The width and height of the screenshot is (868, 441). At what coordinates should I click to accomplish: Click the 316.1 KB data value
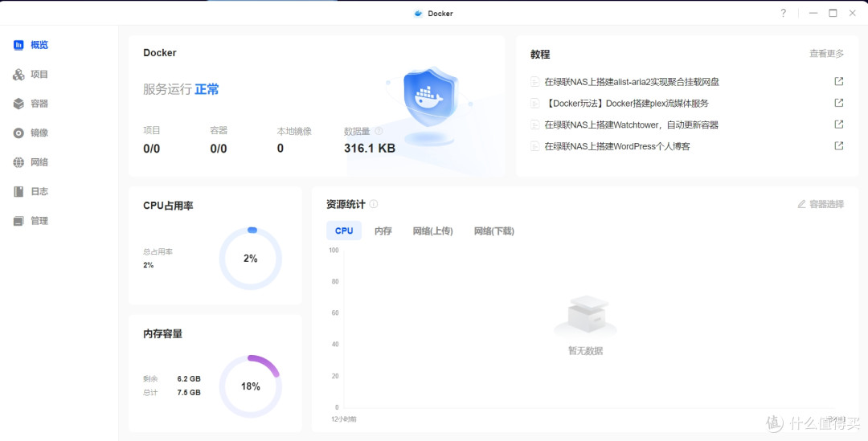click(369, 149)
